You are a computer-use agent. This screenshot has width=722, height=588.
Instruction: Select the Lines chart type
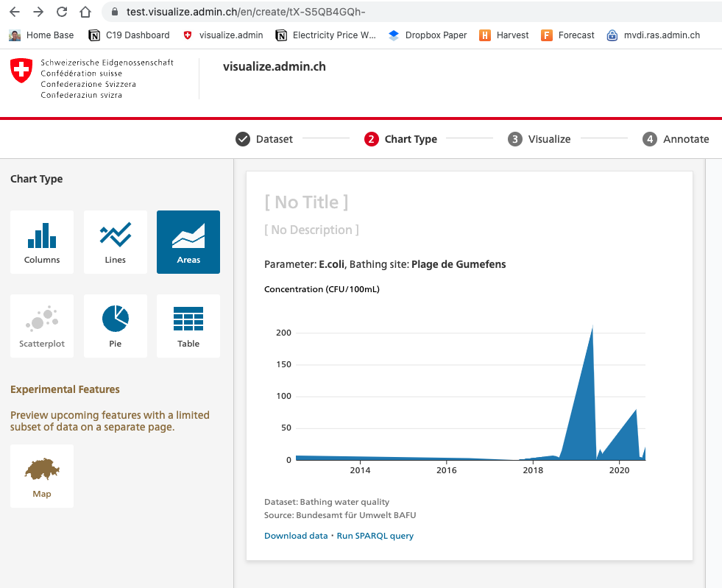(115, 241)
